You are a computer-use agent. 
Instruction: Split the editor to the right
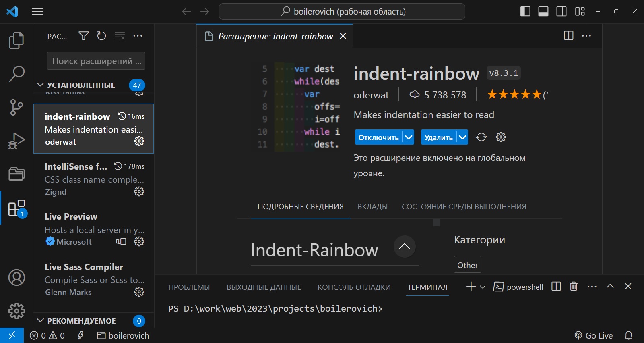tap(569, 36)
